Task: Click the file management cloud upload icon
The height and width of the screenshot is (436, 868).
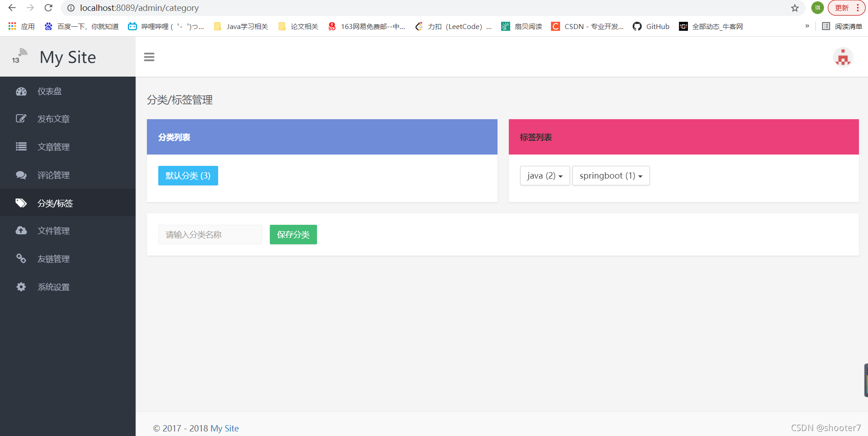Action: coord(21,230)
